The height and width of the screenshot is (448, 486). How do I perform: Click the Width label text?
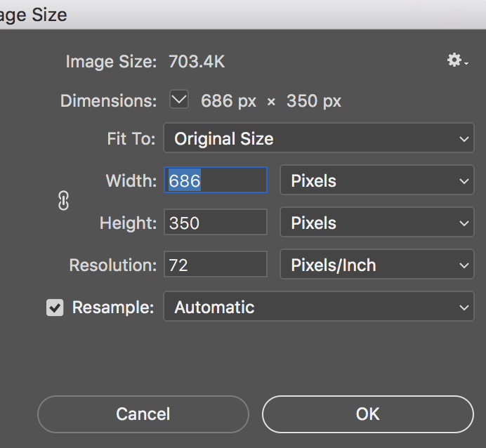click(131, 181)
